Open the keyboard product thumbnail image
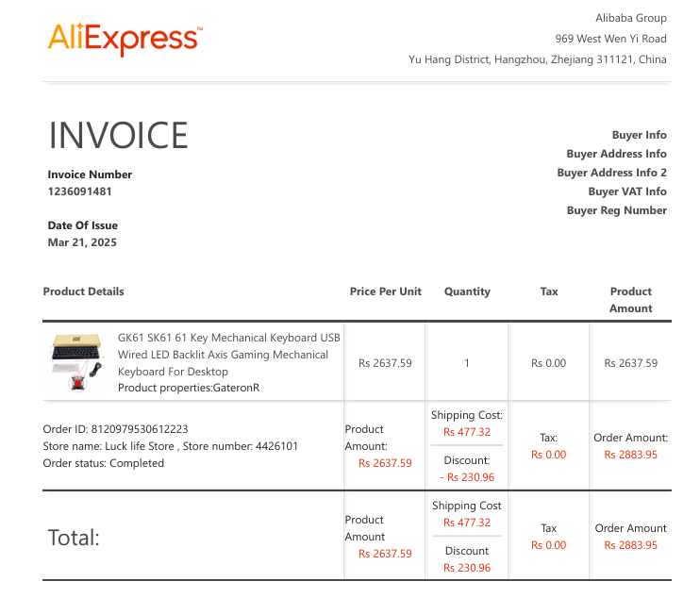This screenshot has width=700, height=598. [x=75, y=363]
